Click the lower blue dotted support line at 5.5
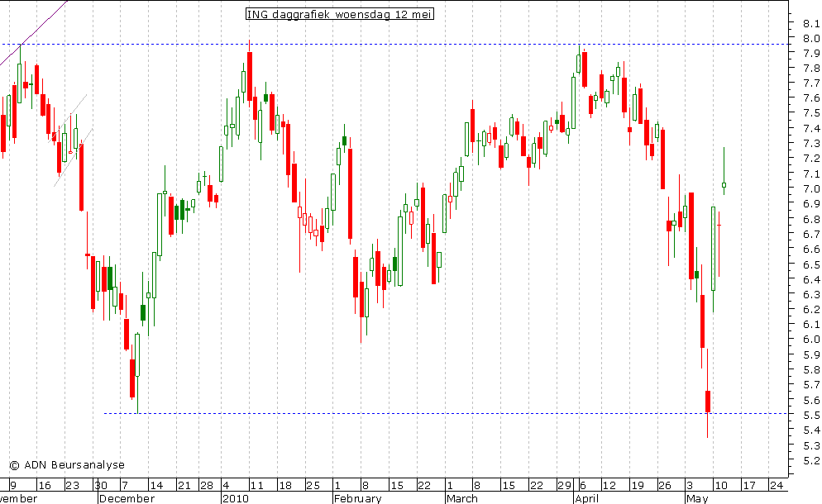Image resolution: width=822 pixels, height=504 pixels. tap(446, 414)
